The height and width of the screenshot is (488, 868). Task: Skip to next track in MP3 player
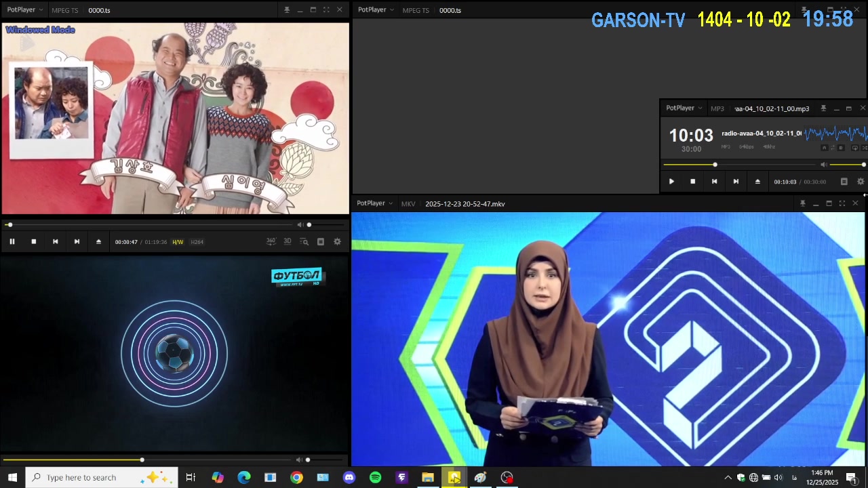click(736, 182)
